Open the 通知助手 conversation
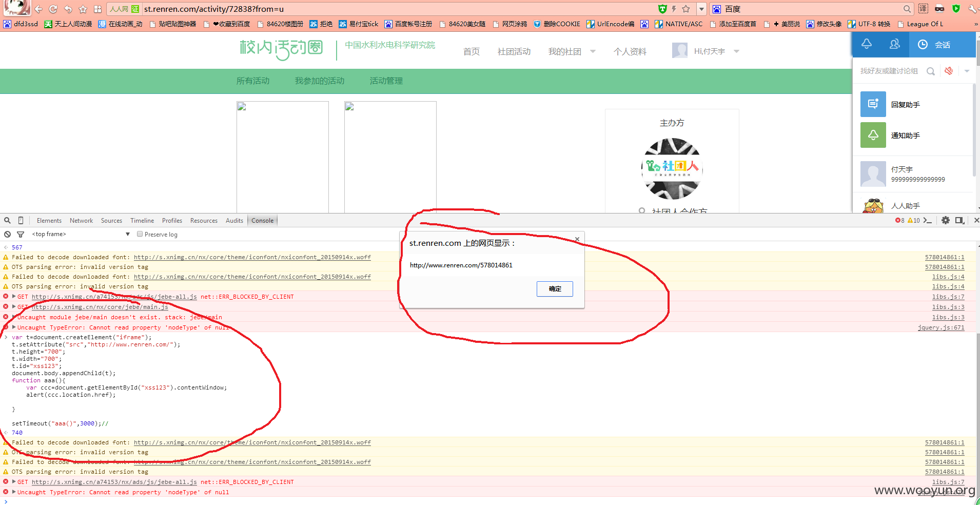The image size is (980, 505). pos(912,135)
